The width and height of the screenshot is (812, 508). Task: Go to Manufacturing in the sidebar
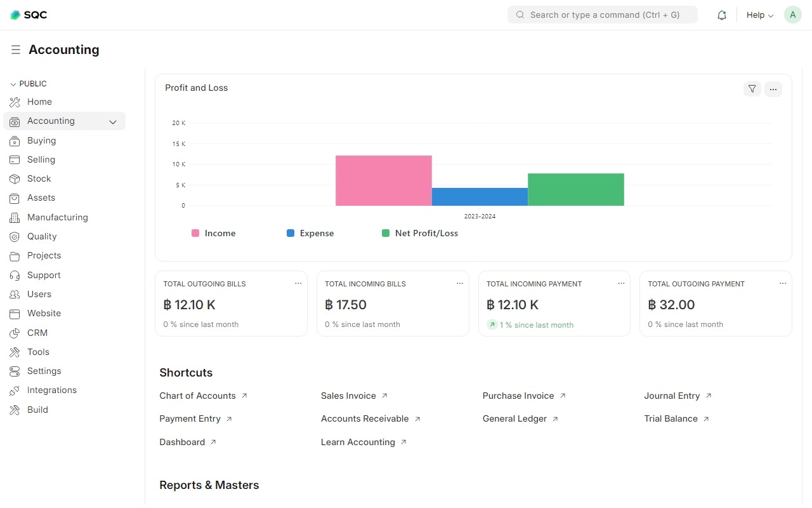[x=57, y=217]
